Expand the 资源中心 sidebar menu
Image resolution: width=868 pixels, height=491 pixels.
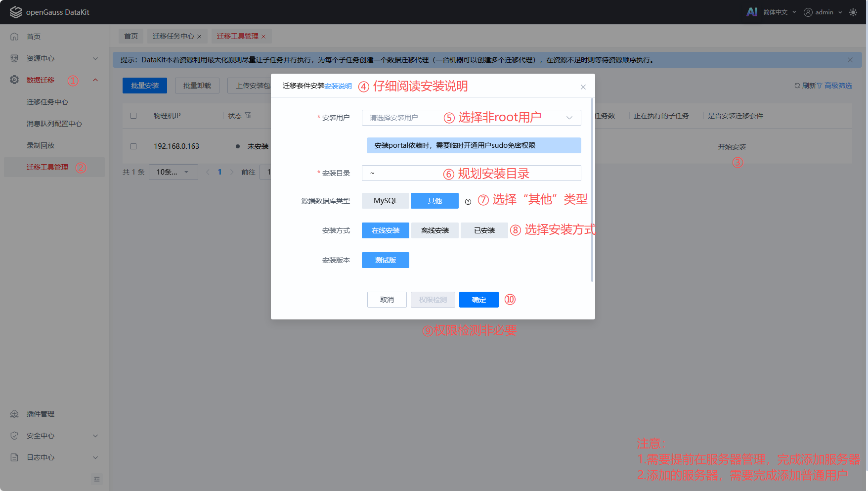click(x=95, y=58)
